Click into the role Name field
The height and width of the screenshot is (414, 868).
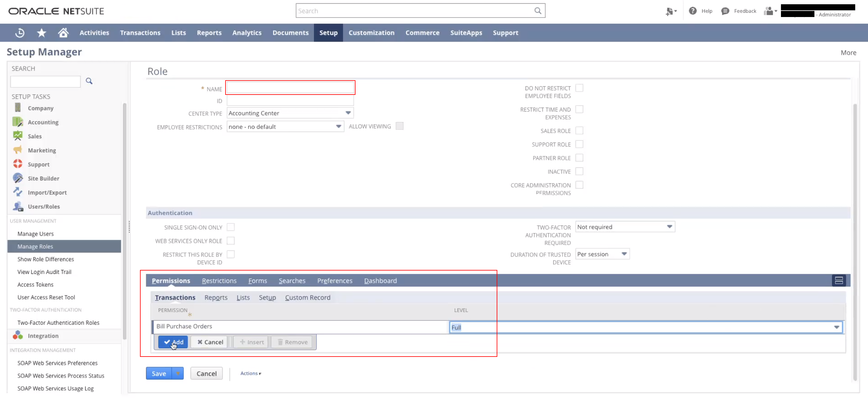coord(290,88)
